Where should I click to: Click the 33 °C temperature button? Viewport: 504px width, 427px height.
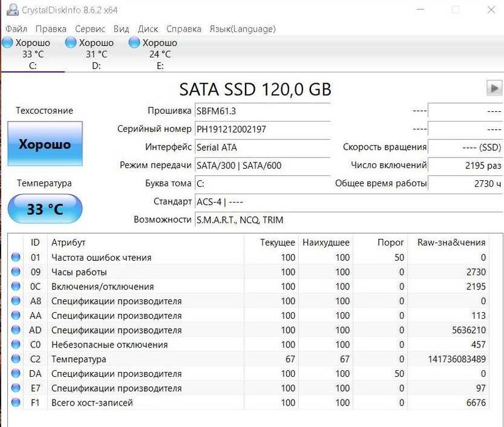[45, 210]
